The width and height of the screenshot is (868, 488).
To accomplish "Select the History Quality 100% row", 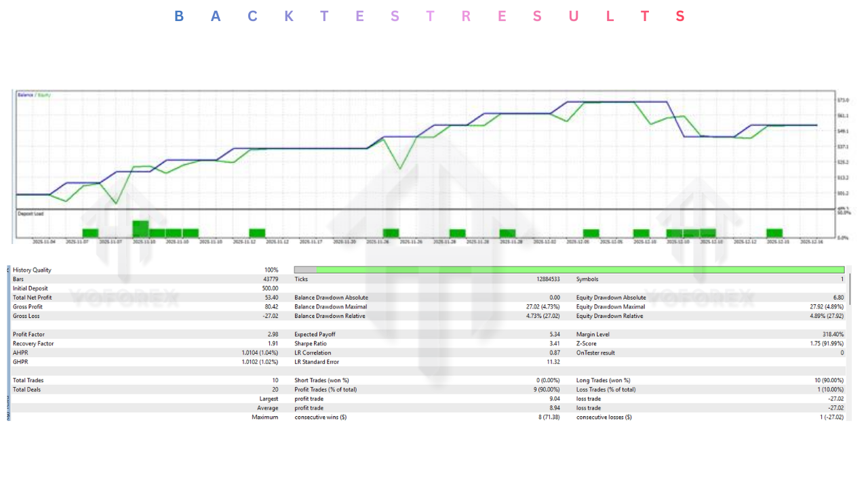I will [136, 269].
